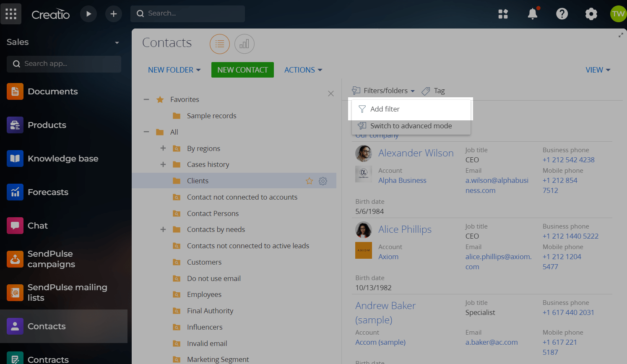The width and height of the screenshot is (627, 364).
Task: Select Add filter menu option
Action: pos(411,109)
